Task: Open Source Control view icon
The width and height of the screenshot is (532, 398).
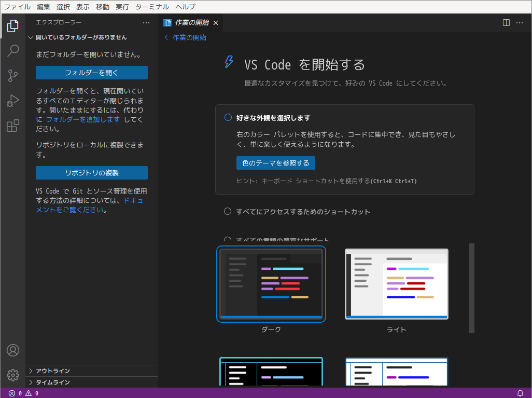Action: pyautogui.click(x=13, y=76)
